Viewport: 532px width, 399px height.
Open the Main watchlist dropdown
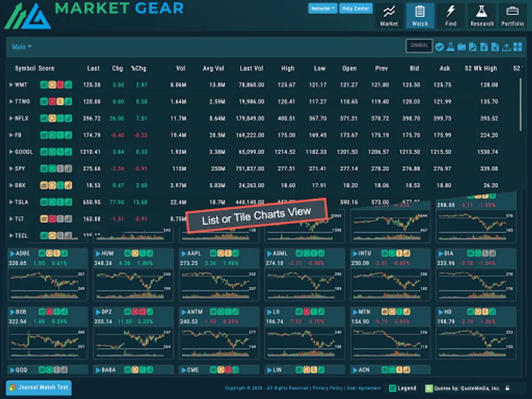[x=22, y=47]
